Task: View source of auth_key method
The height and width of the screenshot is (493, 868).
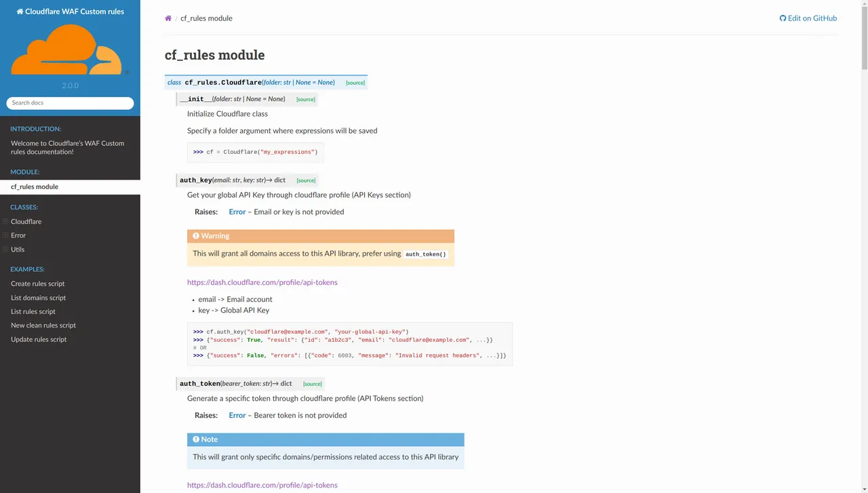Action: 306,180
